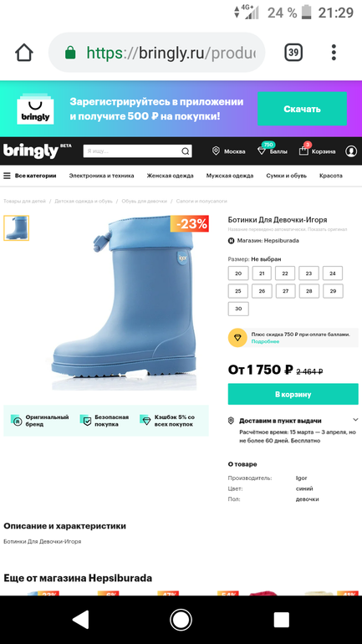
Task: Expand the Доставим в пункт выдачи section
Action: coord(355,420)
